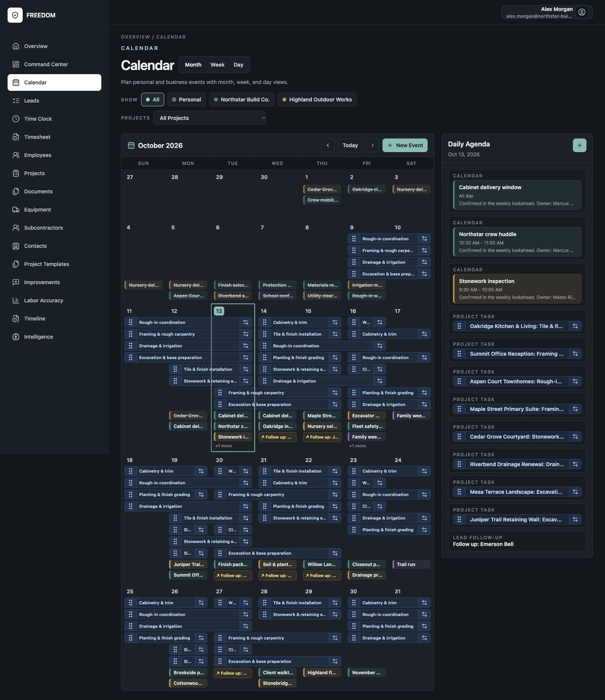Click drag handle on Mesa Terrace Landscape task

point(459,492)
